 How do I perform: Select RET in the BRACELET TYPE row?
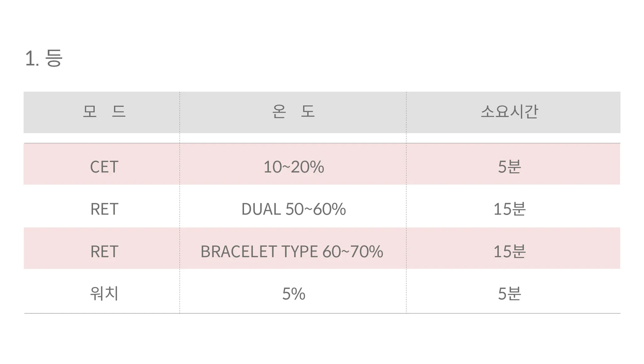pos(104,251)
